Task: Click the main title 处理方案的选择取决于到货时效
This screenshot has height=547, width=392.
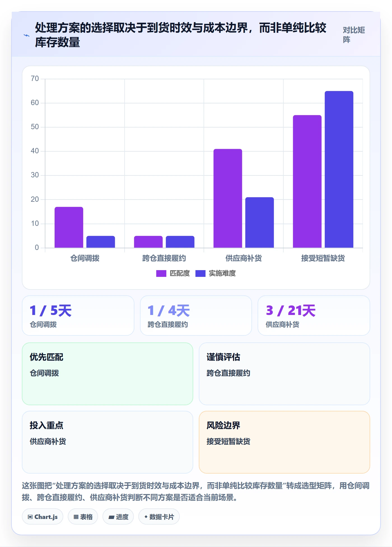Action: [181, 35]
